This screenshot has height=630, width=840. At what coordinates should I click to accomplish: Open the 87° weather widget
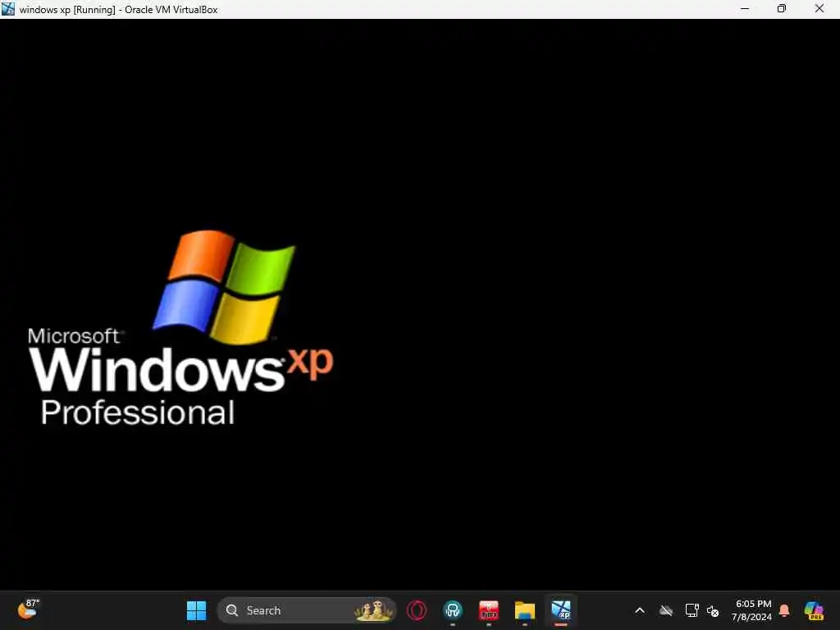click(28, 609)
